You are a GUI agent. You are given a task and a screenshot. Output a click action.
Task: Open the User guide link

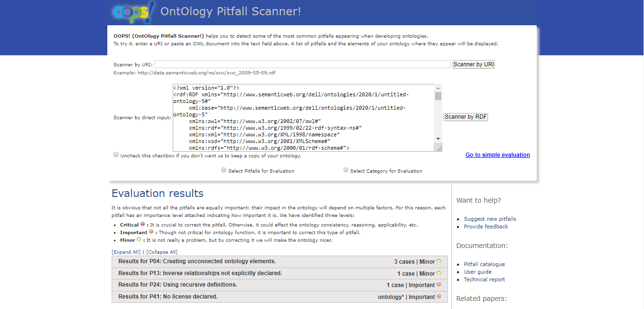pos(478,272)
